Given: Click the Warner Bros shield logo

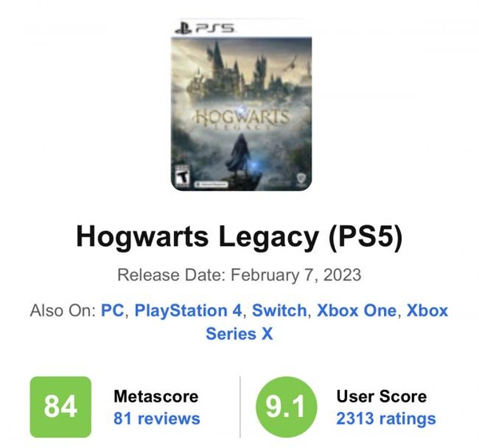Looking at the screenshot, I should [x=300, y=179].
